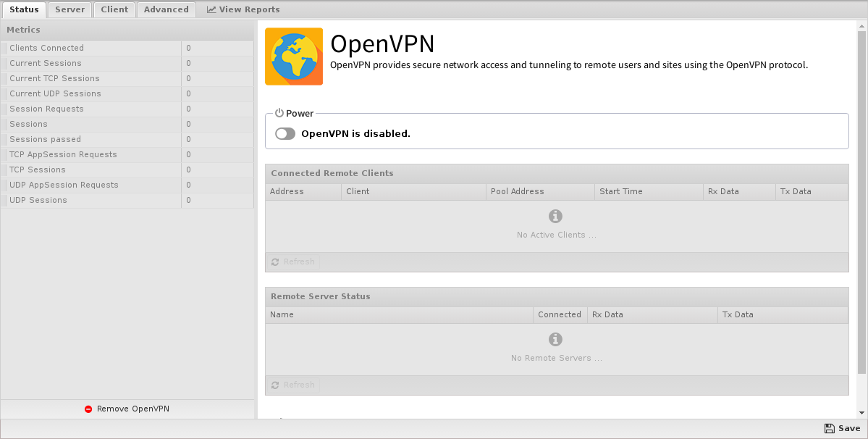Sort remote servers by Rx Data column
The width and height of the screenshot is (868, 439).
coord(653,315)
